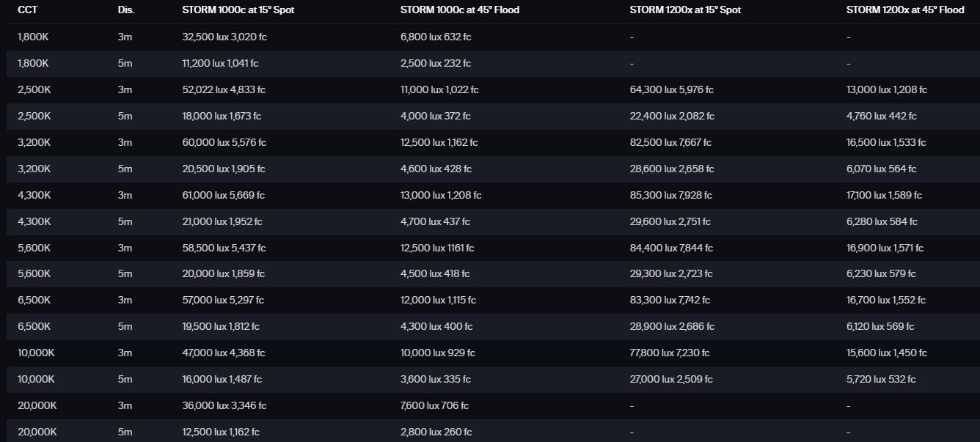This screenshot has width=980, height=442.
Task: Select the 27,000 lux 2,509 fc cell
Action: click(x=670, y=379)
